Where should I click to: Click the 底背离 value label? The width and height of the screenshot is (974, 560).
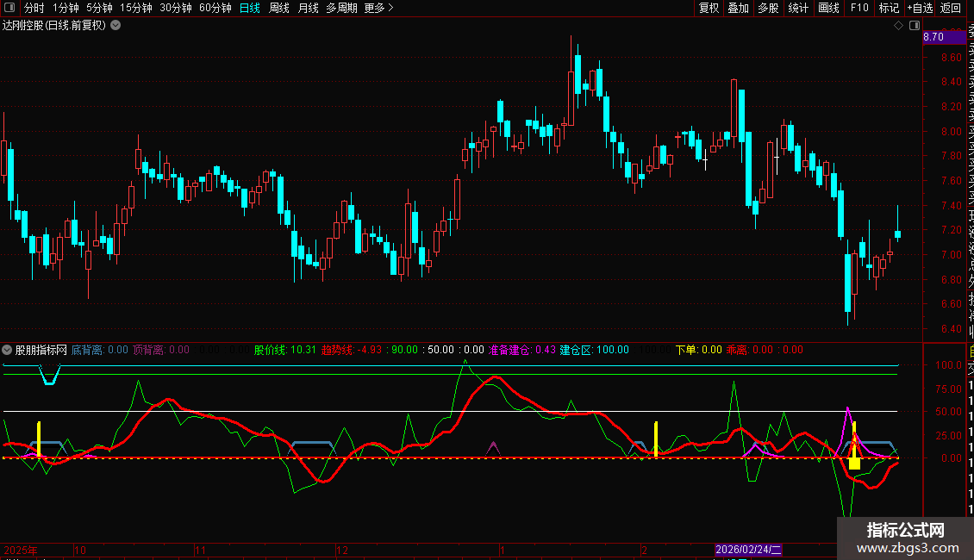pyautogui.click(x=99, y=350)
